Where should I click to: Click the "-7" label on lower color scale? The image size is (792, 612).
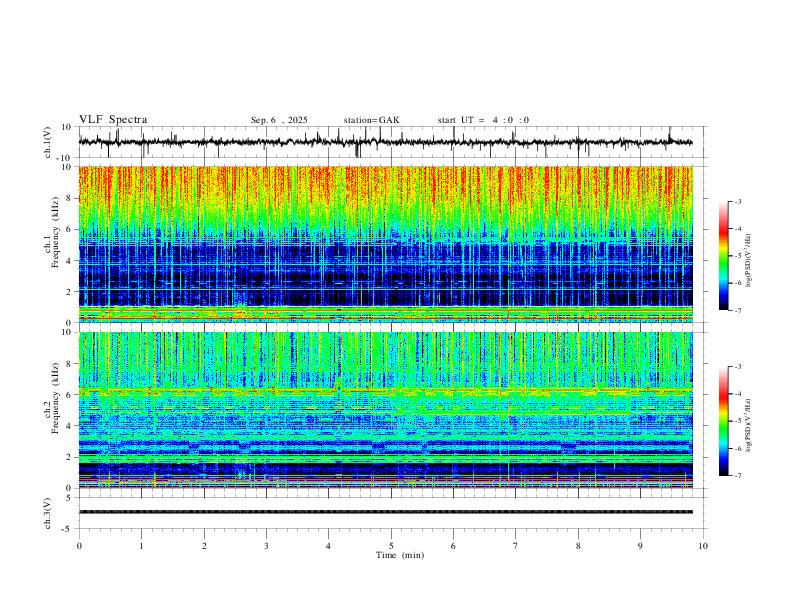click(x=738, y=476)
